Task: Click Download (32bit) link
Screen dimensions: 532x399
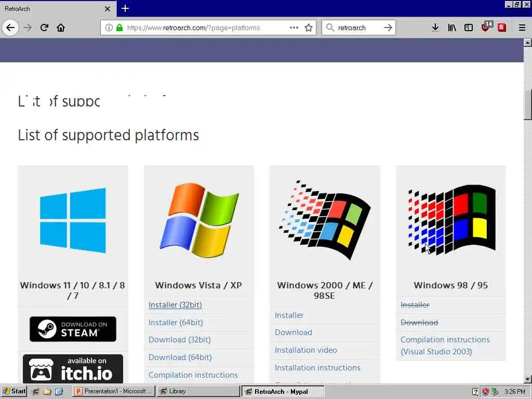Action: (179, 340)
